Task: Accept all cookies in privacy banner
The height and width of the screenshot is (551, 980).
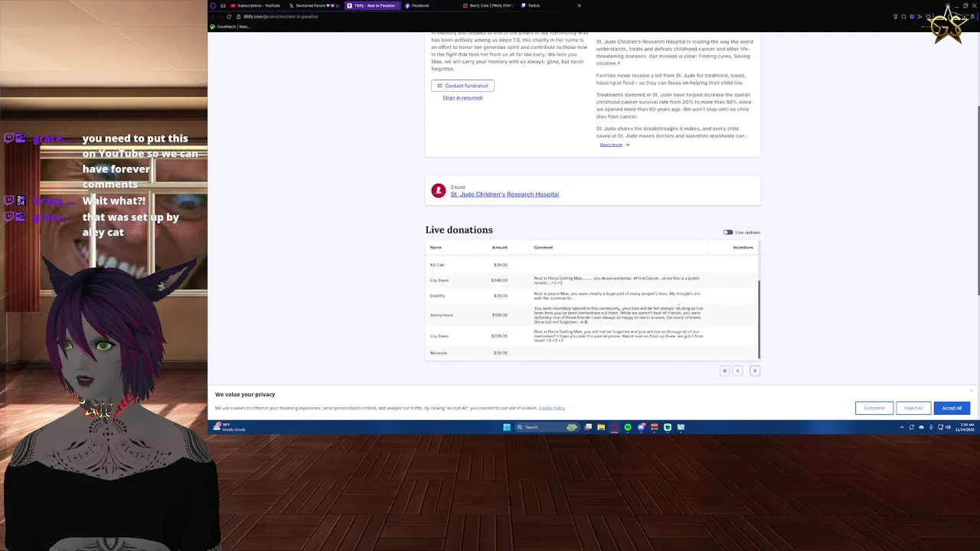Action: click(x=952, y=408)
